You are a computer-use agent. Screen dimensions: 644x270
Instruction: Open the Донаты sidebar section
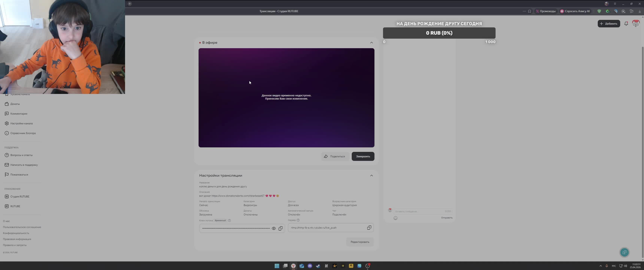(x=15, y=104)
